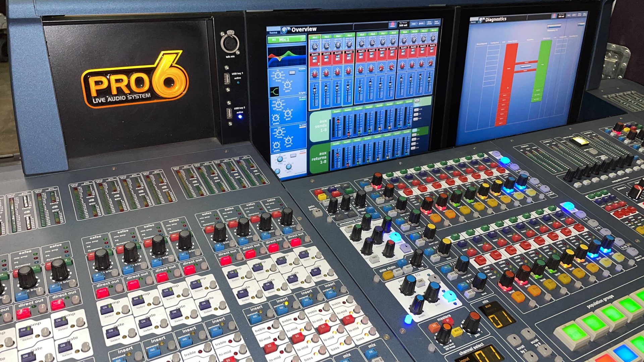The height and width of the screenshot is (362, 644).
Task: Click the red status icon on Overview toolbar
Action: pos(392,25)
